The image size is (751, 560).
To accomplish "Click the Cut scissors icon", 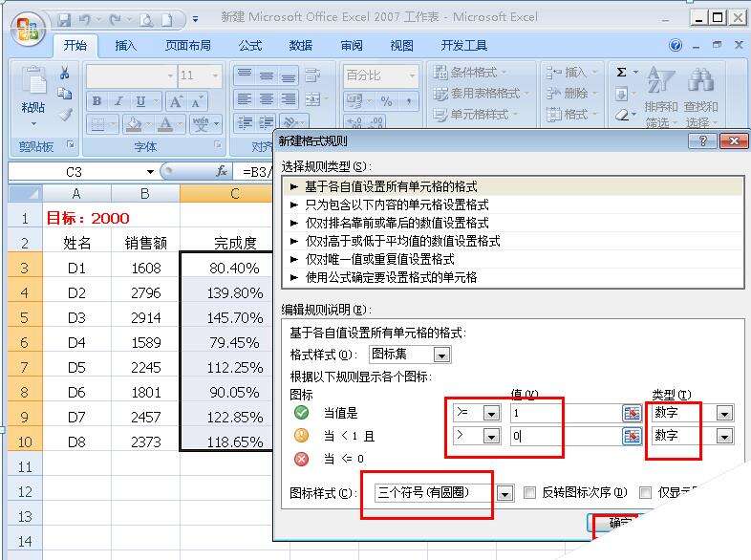I will pyautogui.click(x=65, y=73).
